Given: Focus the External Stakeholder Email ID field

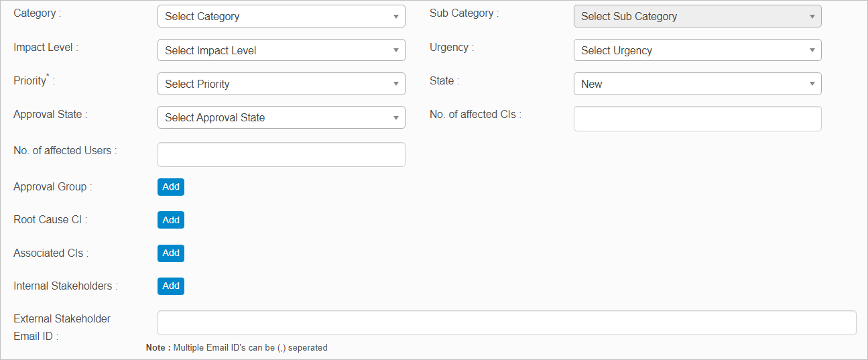Looking at the screenshot, I should click(507, 322).
